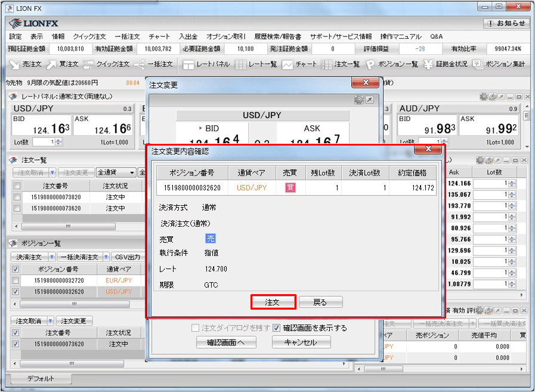Open the 全通貨 currency filter dropdown
The height and width of the screenshot is (392, 535).
point(116,172)
